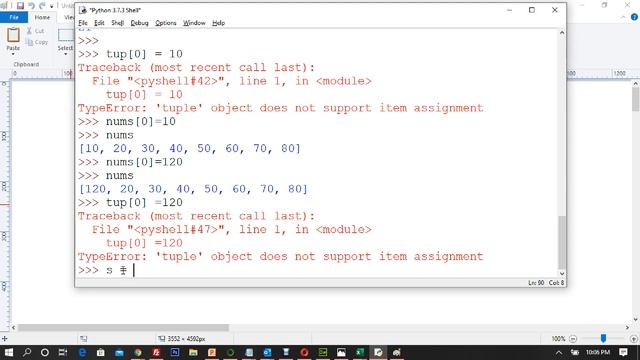Open Google Chrome from taskbar

pyautogui.click(x=138, y=352)
